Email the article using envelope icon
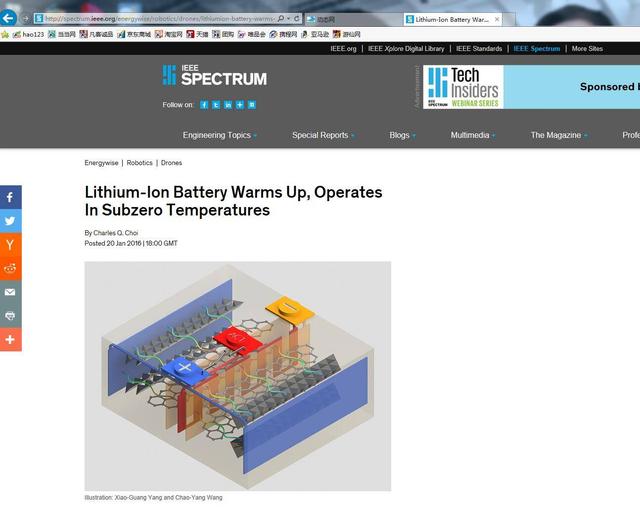 point(10,292)
